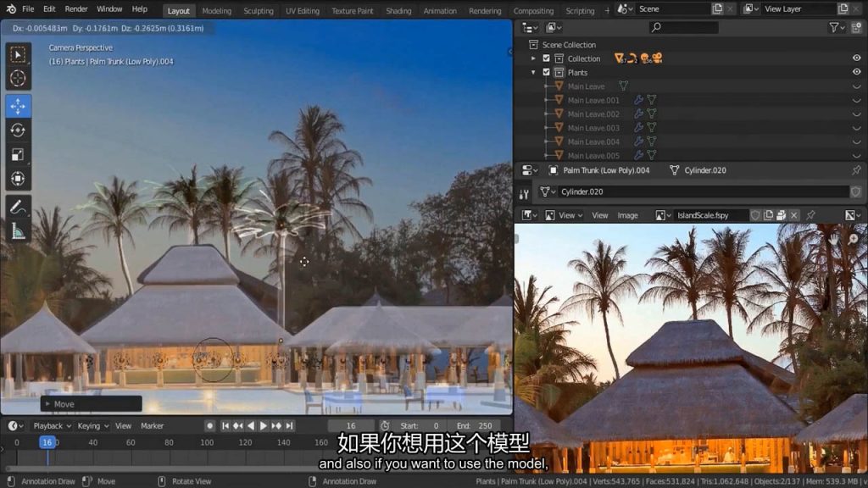This screenshot has height=488, width=868.
Task: Open the Edit menu
Action: (x=49, y=8)
